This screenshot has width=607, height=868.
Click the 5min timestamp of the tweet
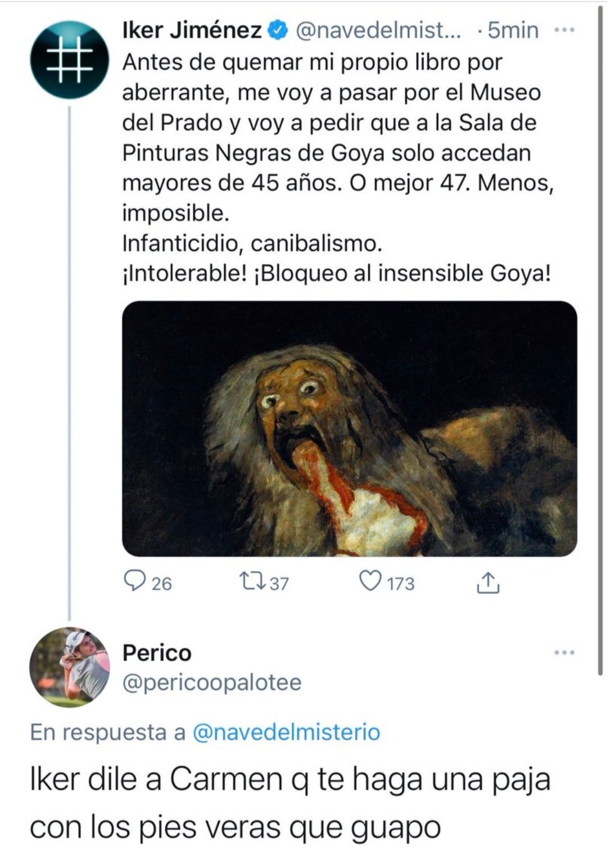pyautogui.click(x=512, y=30)
